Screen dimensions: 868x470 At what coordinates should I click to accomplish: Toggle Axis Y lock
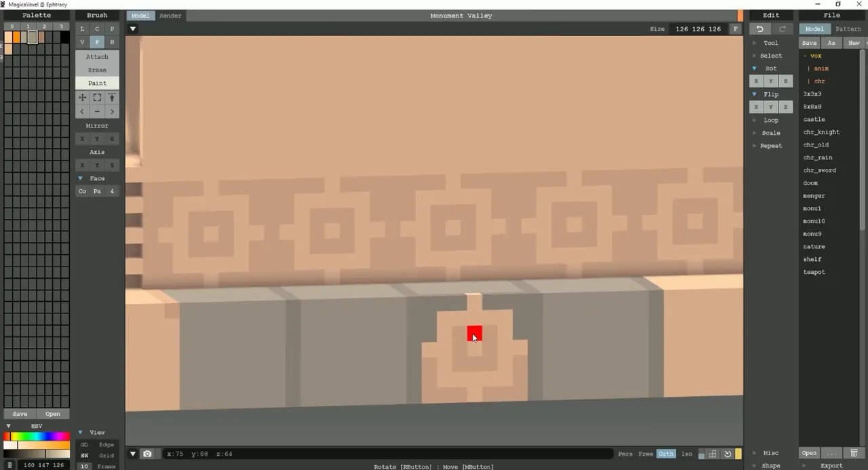pos(97,165)
